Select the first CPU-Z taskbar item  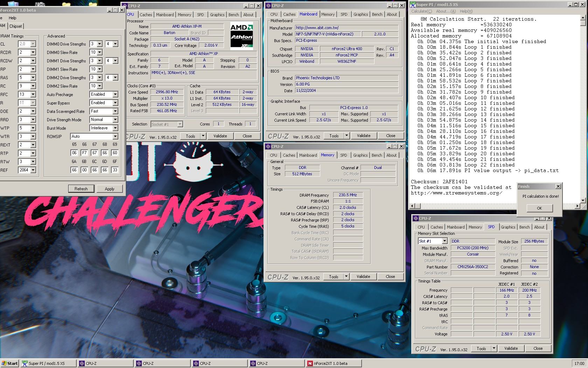pos(105,363)
